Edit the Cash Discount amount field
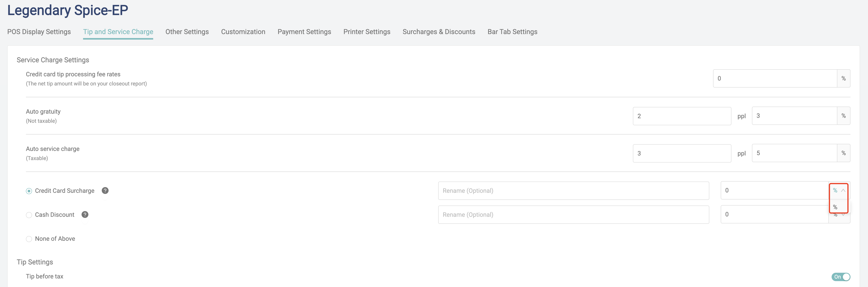 click(x=775, y=214)
